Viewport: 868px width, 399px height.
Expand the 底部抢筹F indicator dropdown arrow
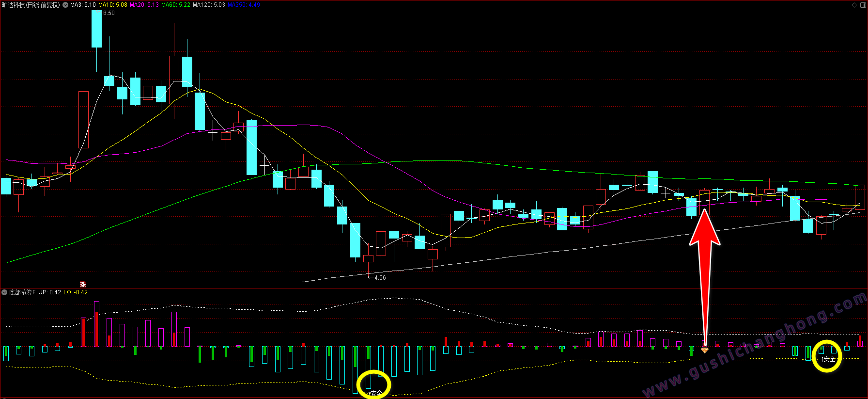click(4, 292)
